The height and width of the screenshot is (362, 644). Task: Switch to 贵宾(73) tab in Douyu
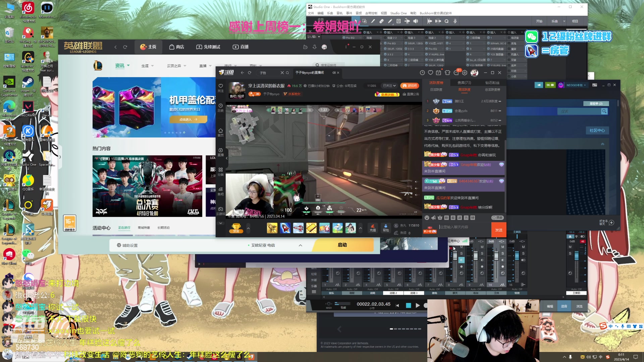[x=464, y=83]
